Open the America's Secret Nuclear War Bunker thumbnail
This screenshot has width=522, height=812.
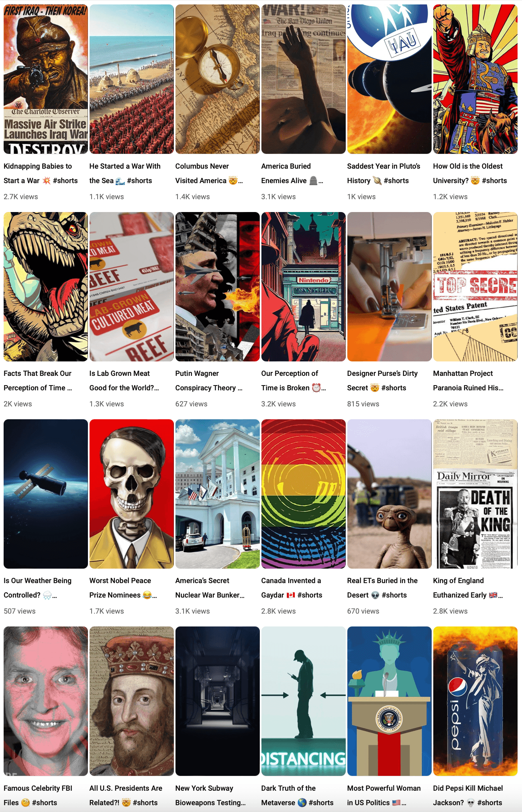[x=218, y=494]
